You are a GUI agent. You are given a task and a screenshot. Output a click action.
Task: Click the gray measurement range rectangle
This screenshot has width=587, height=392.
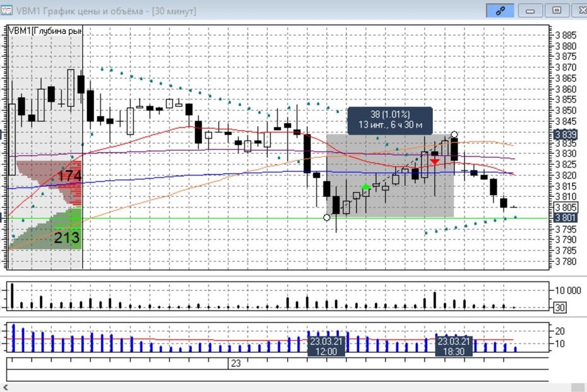tap(390, 175)
